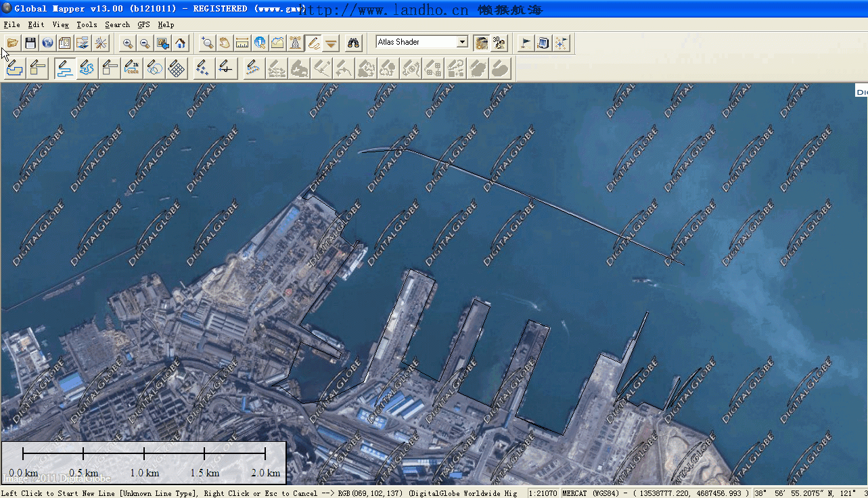Click the RGB(069,102,137) status text
Image resolution: width=868 pixels, height=498 pixels.
tap(371, 493)
